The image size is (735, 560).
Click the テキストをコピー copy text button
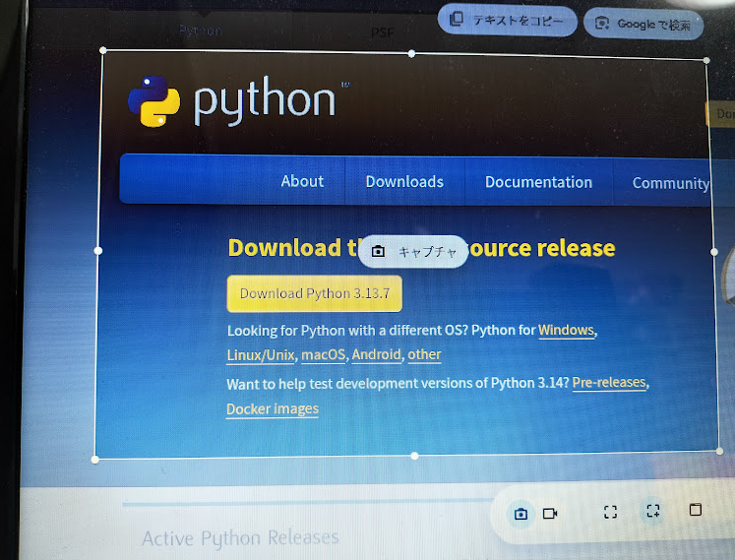508,21
